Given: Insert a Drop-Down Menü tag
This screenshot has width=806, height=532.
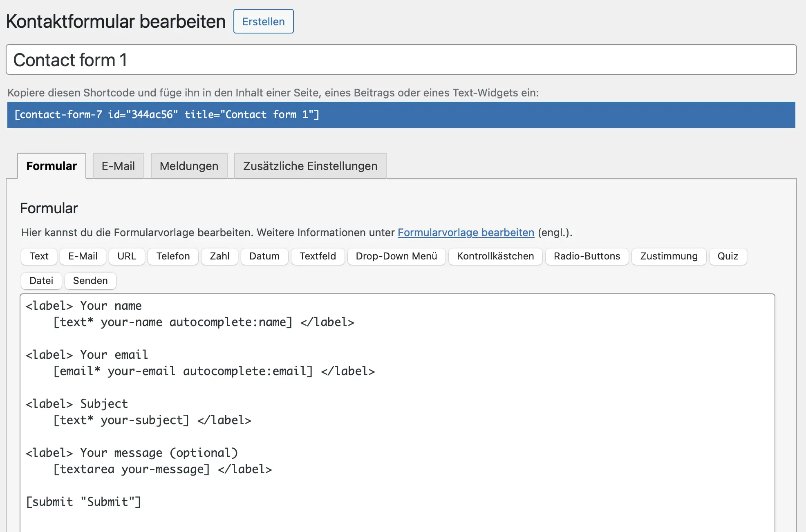Looking at the screenshot, I should pyautogui.click(x=396, y=256).
